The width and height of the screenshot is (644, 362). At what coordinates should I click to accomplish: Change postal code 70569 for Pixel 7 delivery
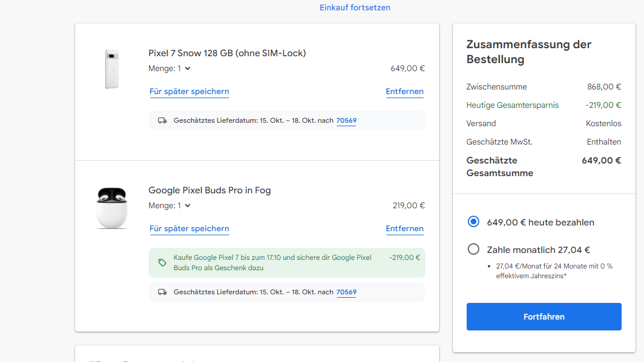tap(346, 120)
